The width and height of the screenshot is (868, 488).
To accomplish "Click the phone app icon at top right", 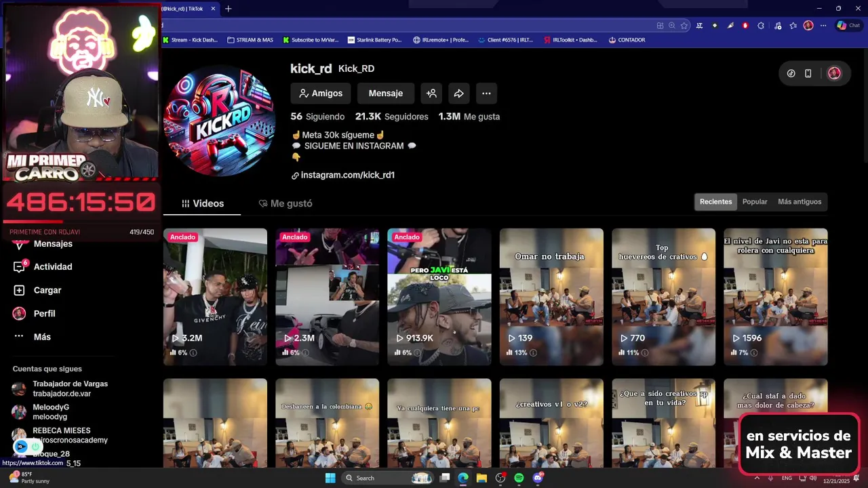I will (808, 73).
